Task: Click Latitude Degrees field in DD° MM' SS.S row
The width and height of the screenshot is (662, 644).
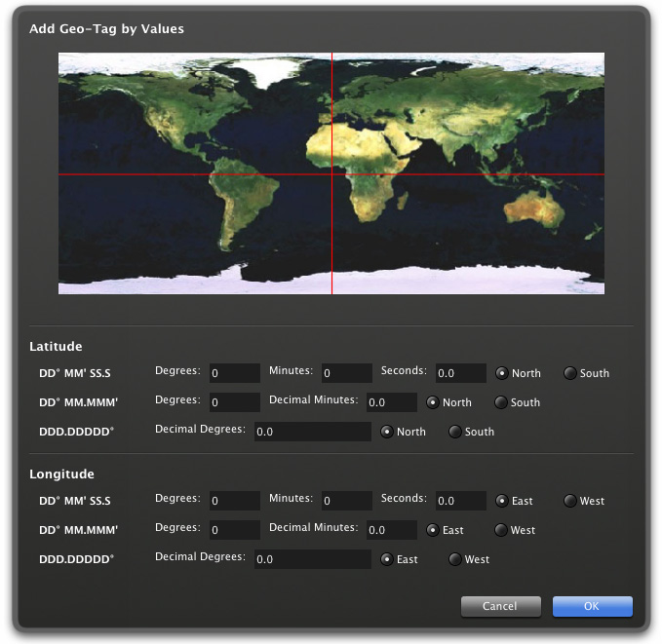Action: [235, 373]
